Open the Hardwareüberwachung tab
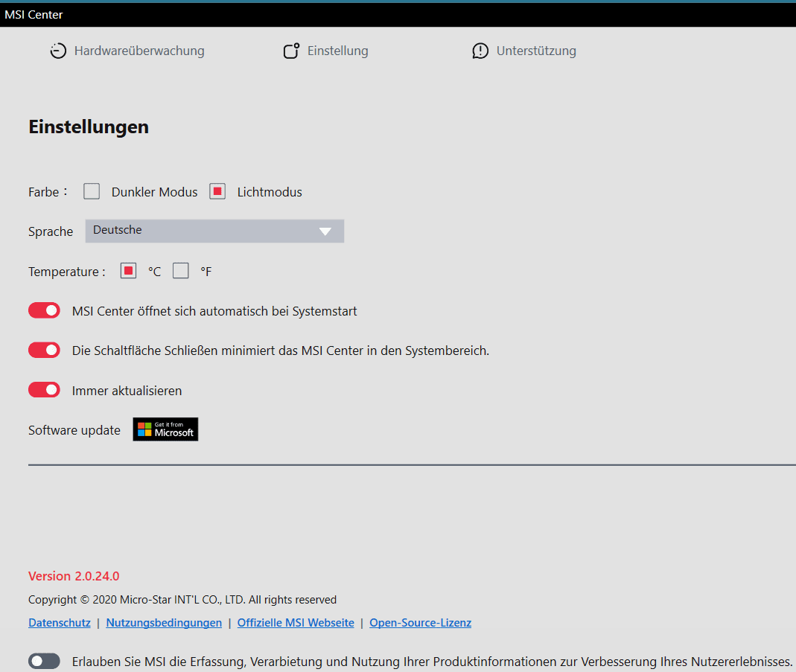Image resolution: width=796 pixels, height=672 pixels. (x=127, y=51)
